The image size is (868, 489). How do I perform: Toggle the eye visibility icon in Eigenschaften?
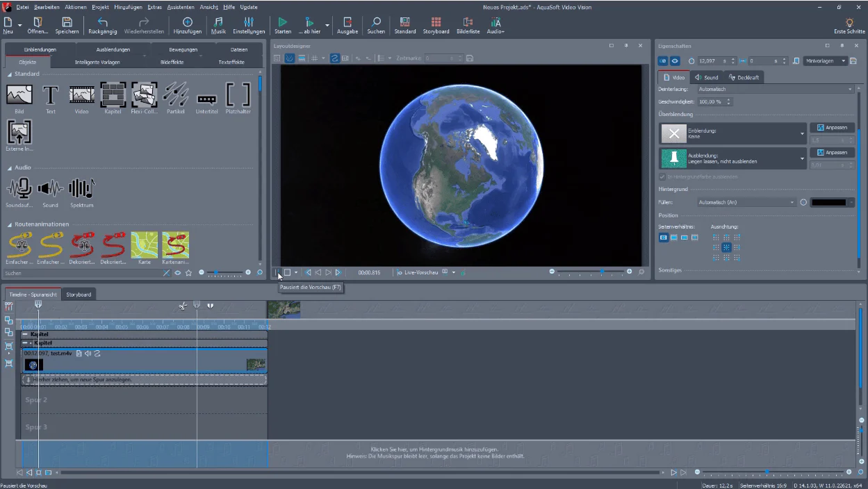click(x=674, y=61)
